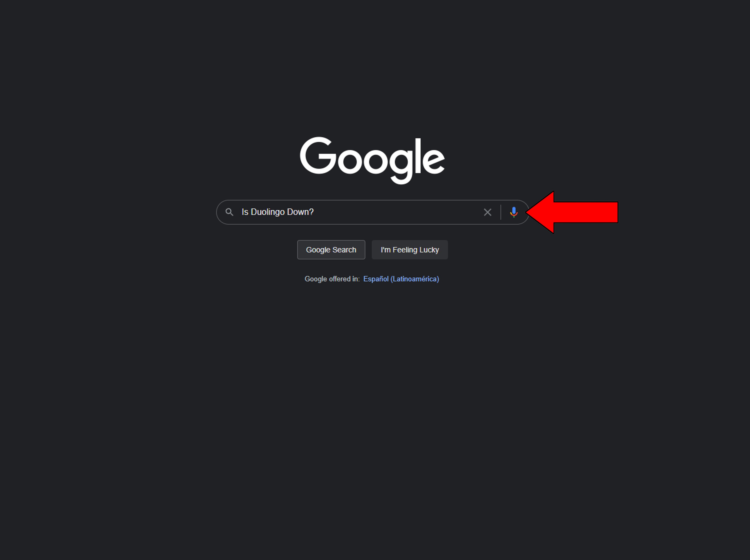Click the voice search microphone icon
Image resolution: width=750 pixels, height=560 pixels.
tap(514, 212)
